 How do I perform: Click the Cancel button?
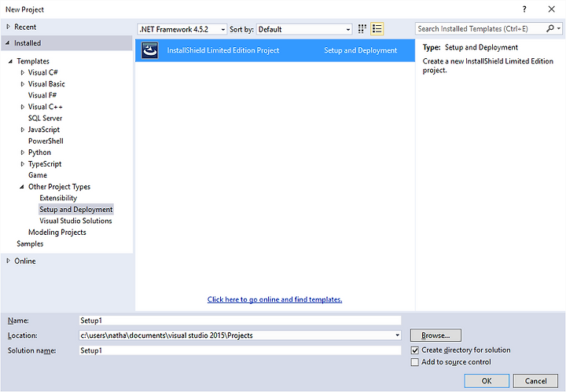(x=535, y=381)
